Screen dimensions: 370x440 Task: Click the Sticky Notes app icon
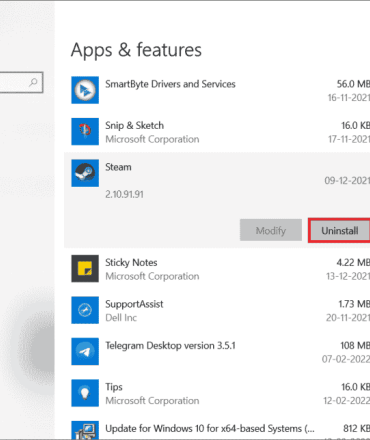coord(85,269)
